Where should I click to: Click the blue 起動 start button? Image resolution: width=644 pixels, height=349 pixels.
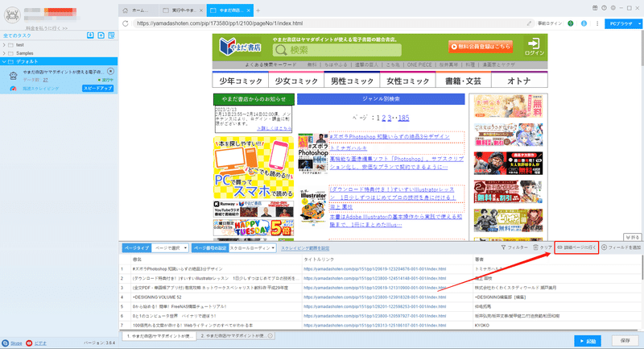click(x=588, y=341)
